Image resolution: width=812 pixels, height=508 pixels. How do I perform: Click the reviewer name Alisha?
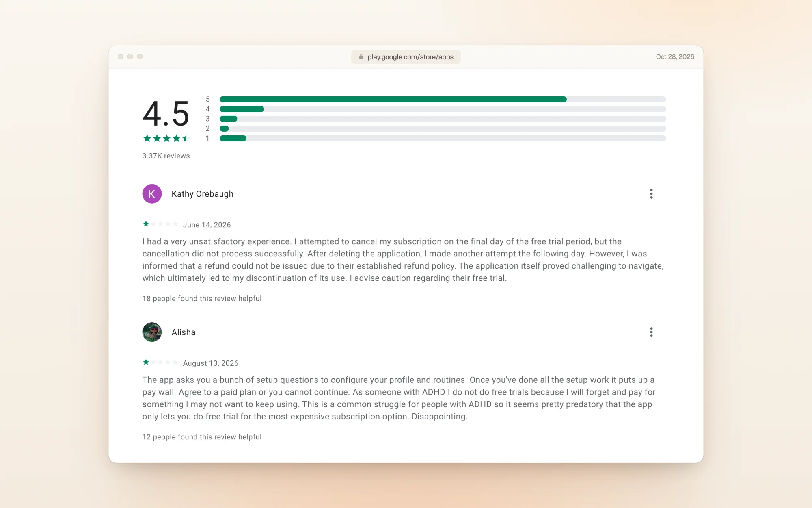click(183, 332)
